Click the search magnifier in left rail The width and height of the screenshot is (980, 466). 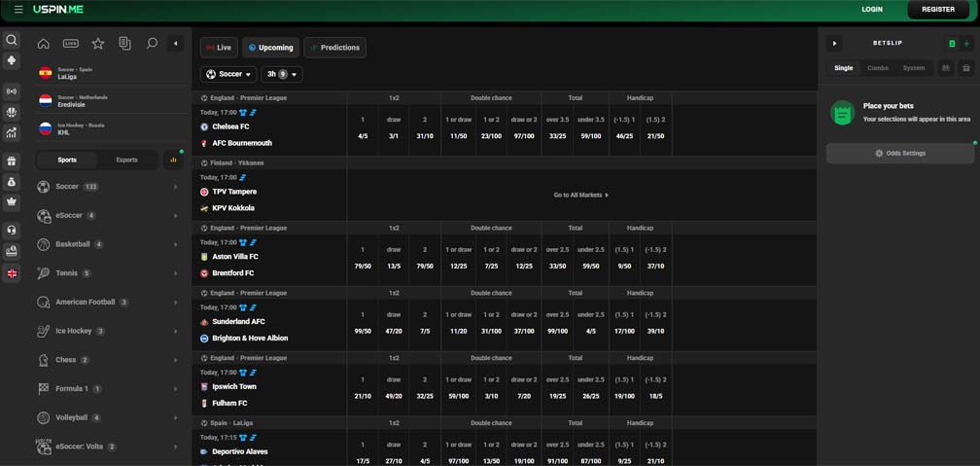pos(12,41)
